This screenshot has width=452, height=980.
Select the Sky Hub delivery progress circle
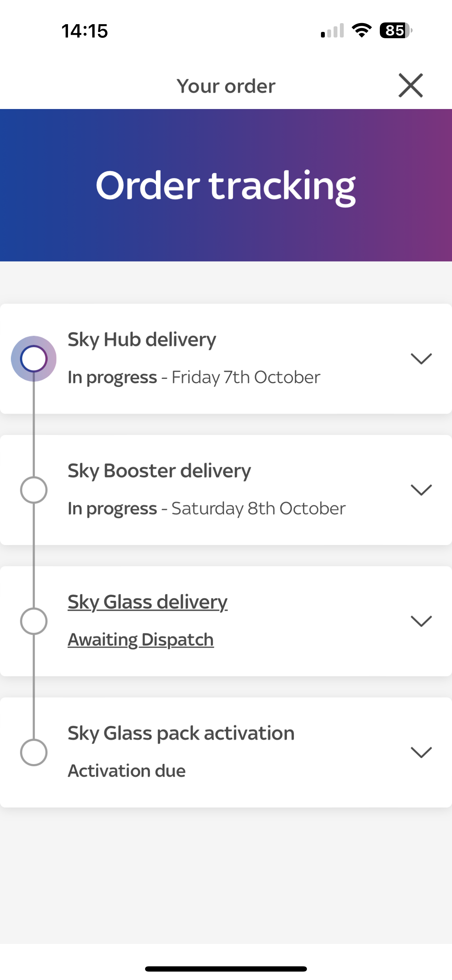point(34,358)
